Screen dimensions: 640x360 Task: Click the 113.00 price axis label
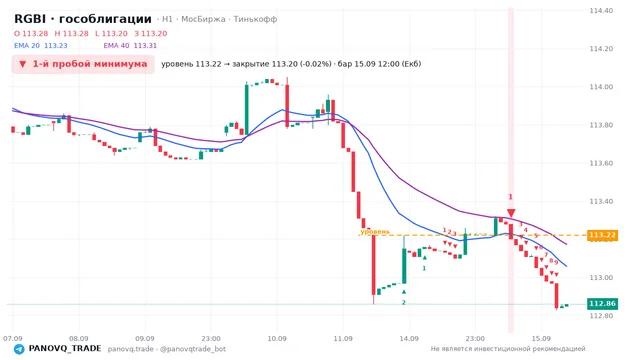click(x=601, y=278)
